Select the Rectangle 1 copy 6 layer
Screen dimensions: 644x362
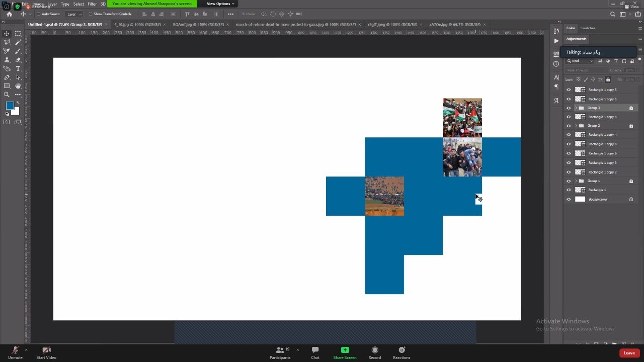point(602,153)
